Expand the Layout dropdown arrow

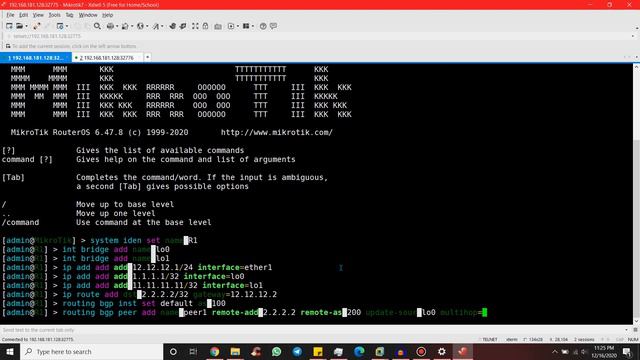coord(253,26)
